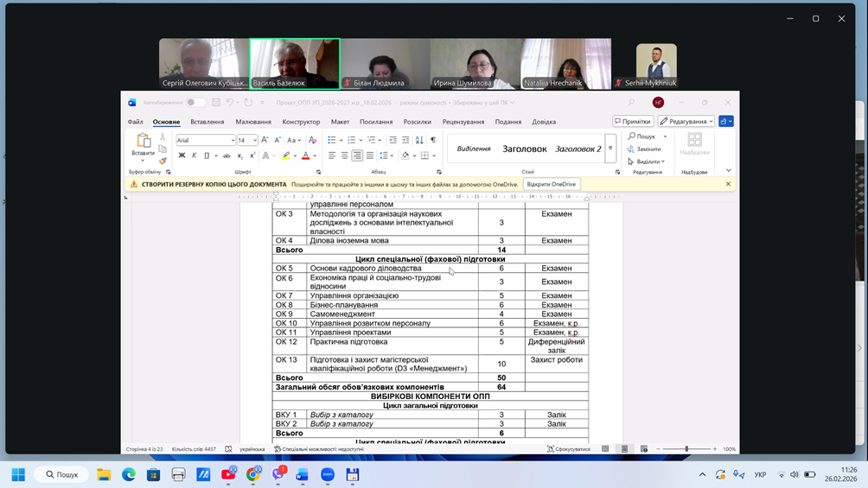The width and height of the screenshot is (868, 488).
Task: Open the font size dropdown
Action: [255, 140]
